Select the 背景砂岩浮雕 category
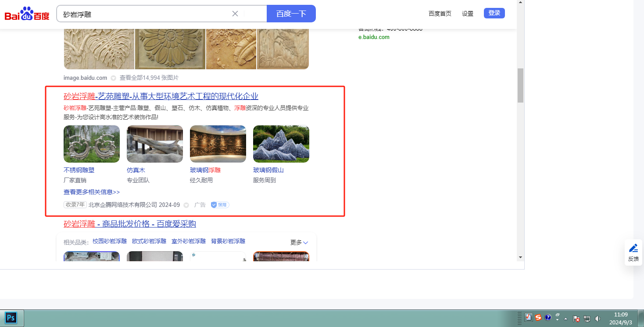Image resolution: width=644 pixels, height=327 pixels. 228,241
